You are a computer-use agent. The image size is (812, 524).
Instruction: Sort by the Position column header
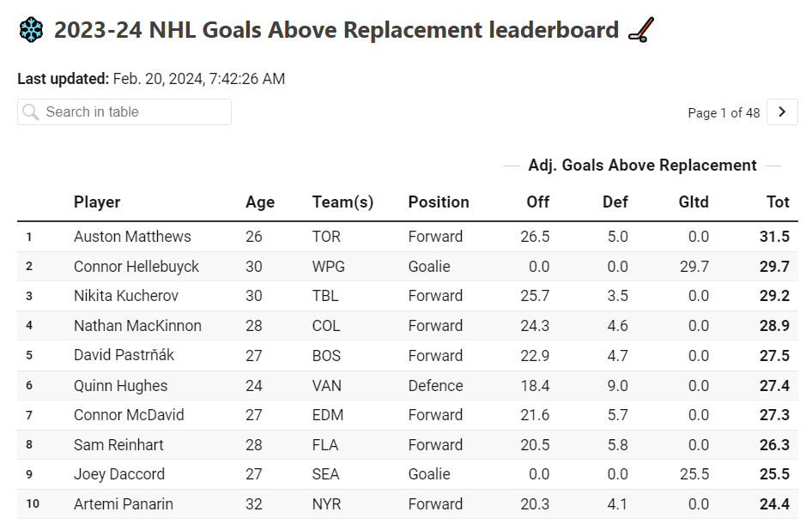438,202
